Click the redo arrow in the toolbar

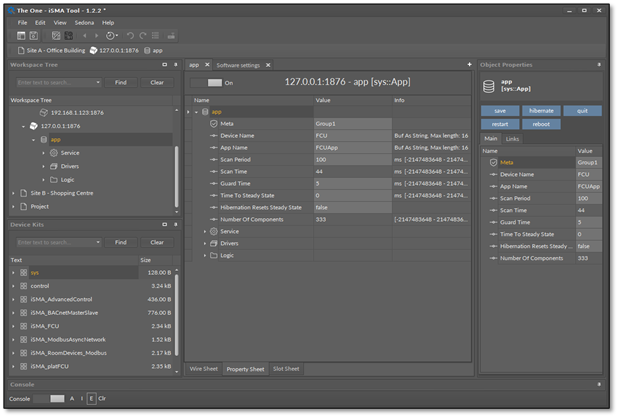143,35
